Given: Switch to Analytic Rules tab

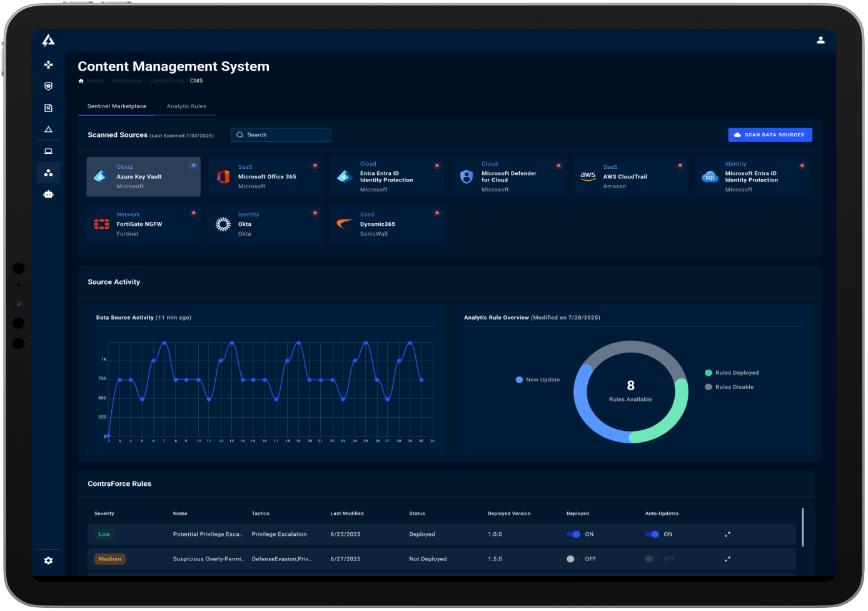Looking at the screenshot, I should pos(186,106).
